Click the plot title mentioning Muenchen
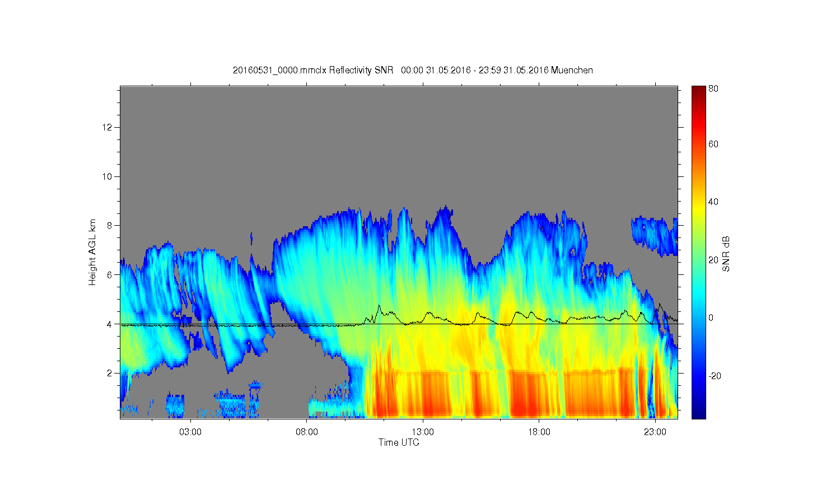840x504 pixels. click(x=413, y=70)
